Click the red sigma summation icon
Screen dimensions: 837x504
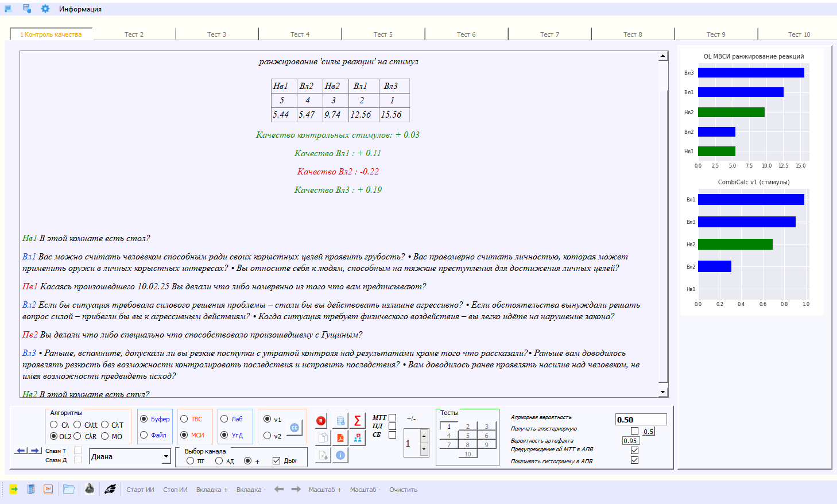tap(357, 421)
